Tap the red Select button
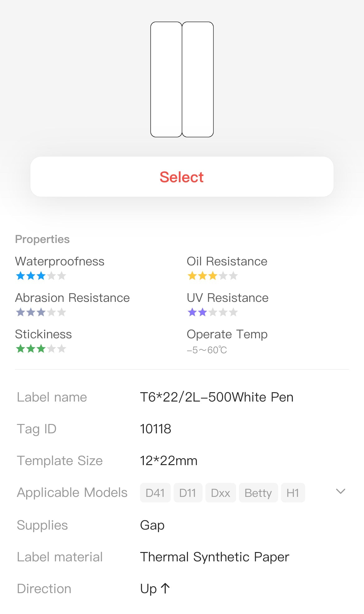Image resolution: width=364 pixels, height=614 pixels. click(182, 177)
